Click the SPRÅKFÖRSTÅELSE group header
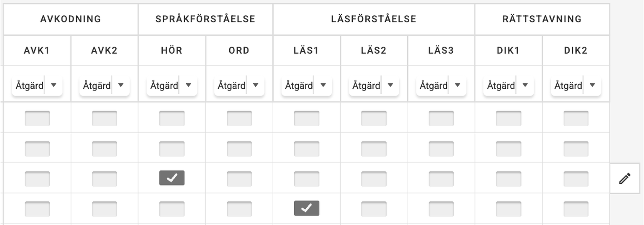The width and height of the screenshot is (644, 225). coord(205,19)
